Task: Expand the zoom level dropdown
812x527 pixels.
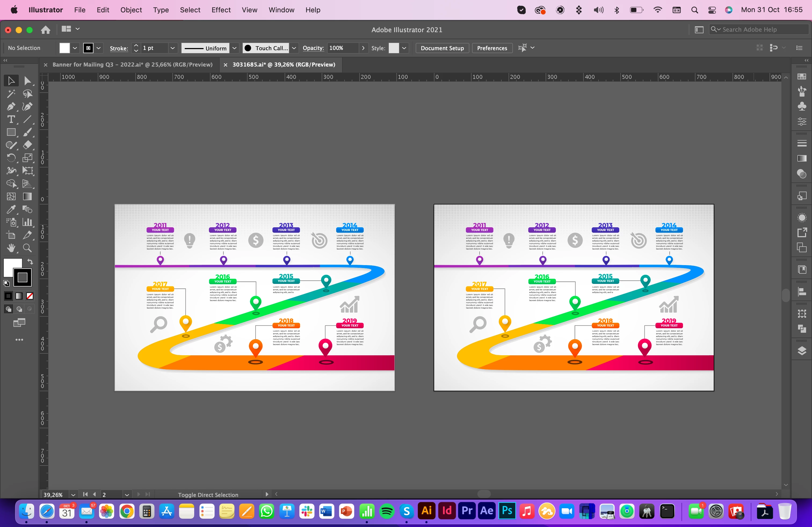Action: point(73,495)
